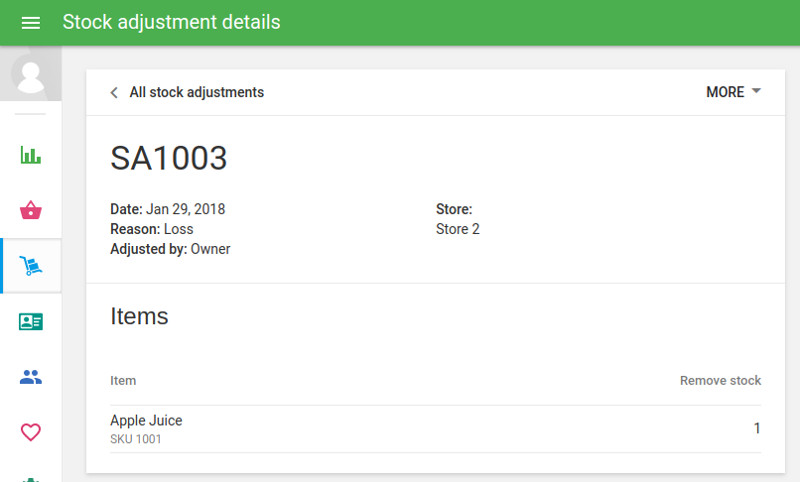Open the hamburger navigation menu
Image resolution: width=800 pixels, height=482 pixels.
pyautogui.click(x=31, y=22)
